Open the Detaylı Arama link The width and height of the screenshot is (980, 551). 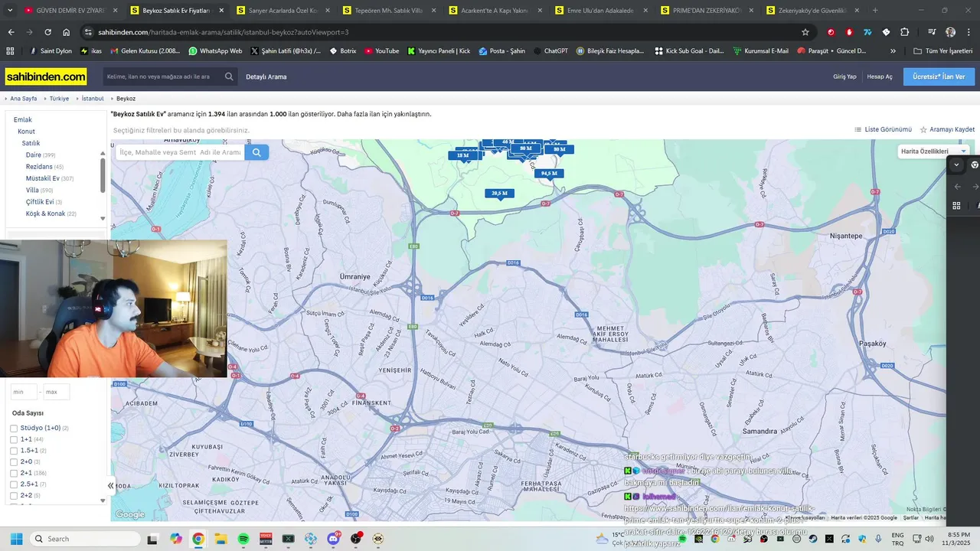click(x=266, y=77)
